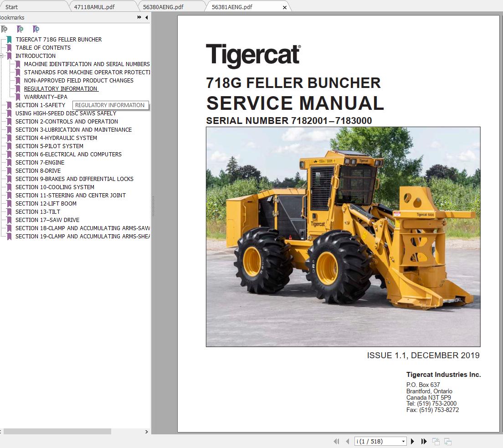Click inside the page number field

click(374, 441)
